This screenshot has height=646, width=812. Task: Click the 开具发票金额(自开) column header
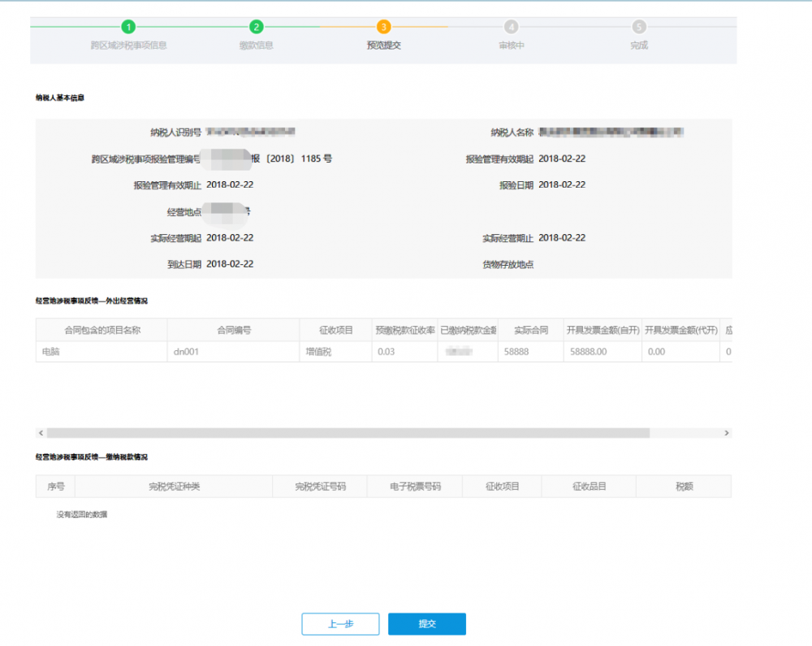(x=602, y=330)
